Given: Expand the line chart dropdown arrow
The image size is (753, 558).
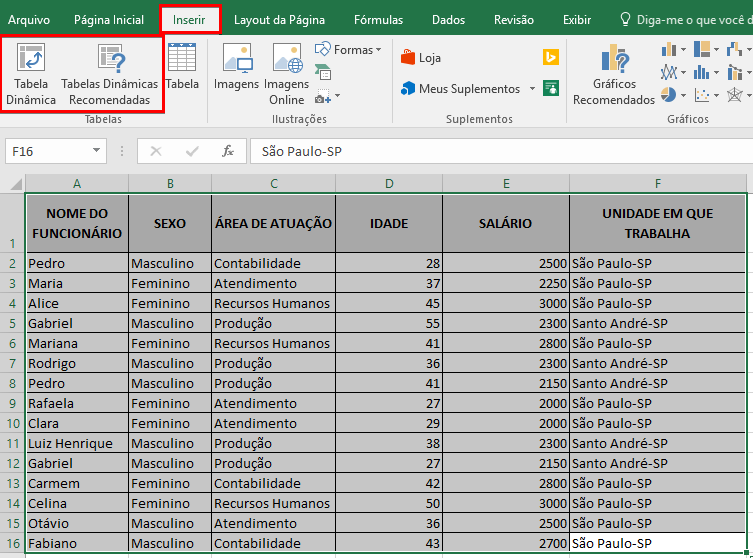Looking at the screenshot, I should (683, 73).
